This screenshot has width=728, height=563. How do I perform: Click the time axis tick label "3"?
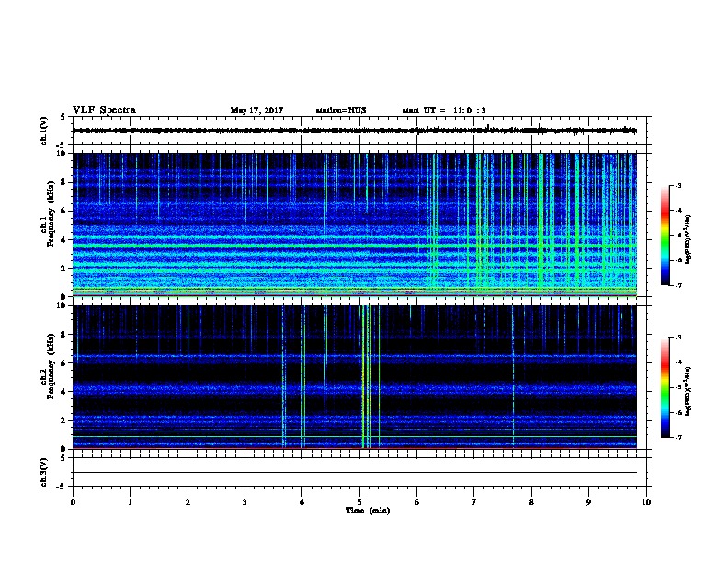click(245, 501)
